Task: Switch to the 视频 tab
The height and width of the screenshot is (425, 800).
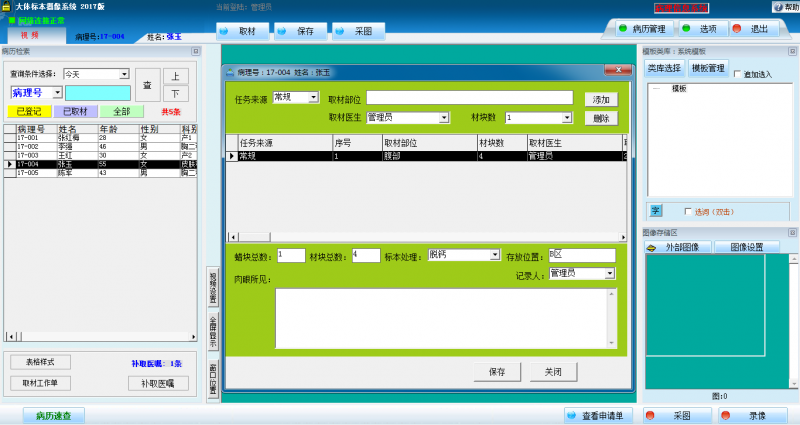Action: pyautogui.click(x=30, y=35)
